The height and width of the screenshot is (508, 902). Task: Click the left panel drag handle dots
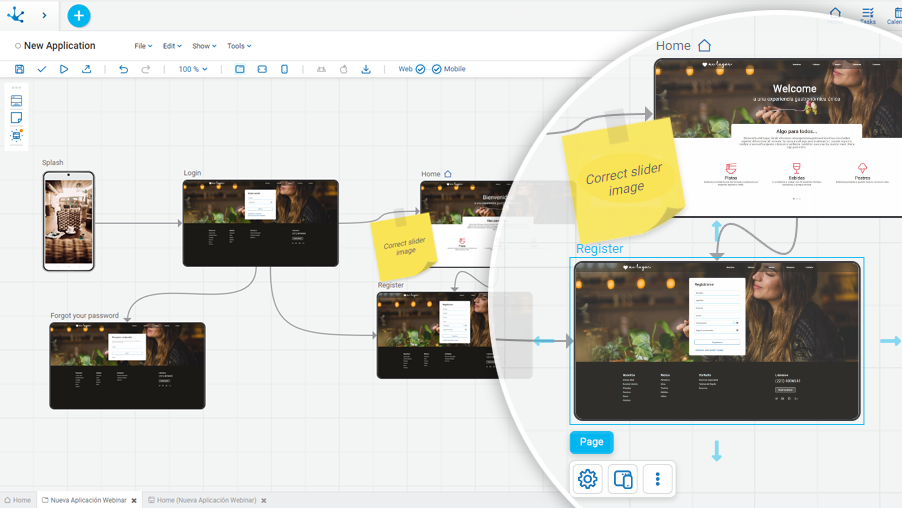(16, 87)
